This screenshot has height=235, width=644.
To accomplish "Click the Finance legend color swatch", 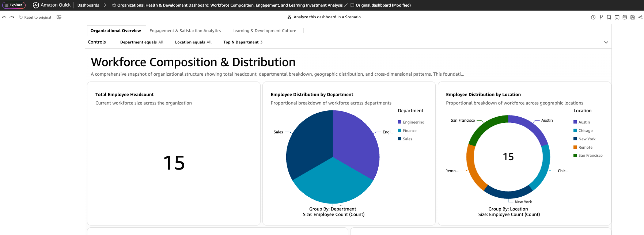I will (400, 130).
